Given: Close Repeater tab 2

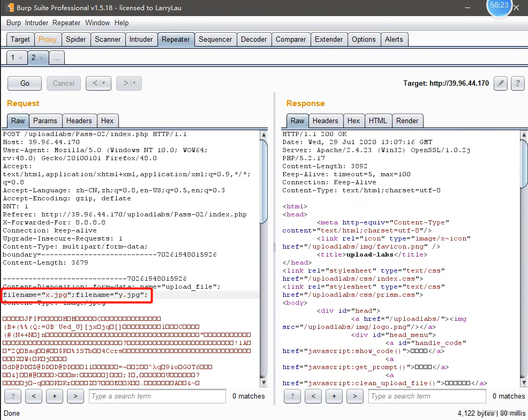Looking at the screenshot, I should tap(41, 58).
